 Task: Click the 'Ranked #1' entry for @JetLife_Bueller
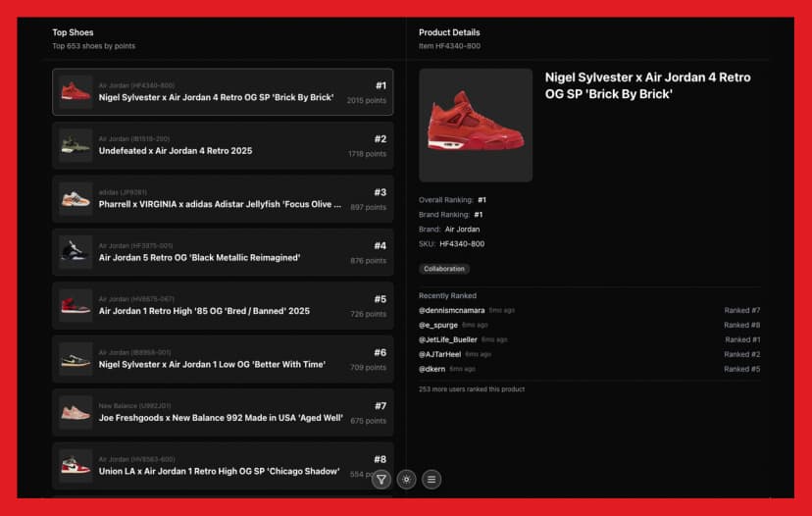pyautogui.click(x=742, y=339)
